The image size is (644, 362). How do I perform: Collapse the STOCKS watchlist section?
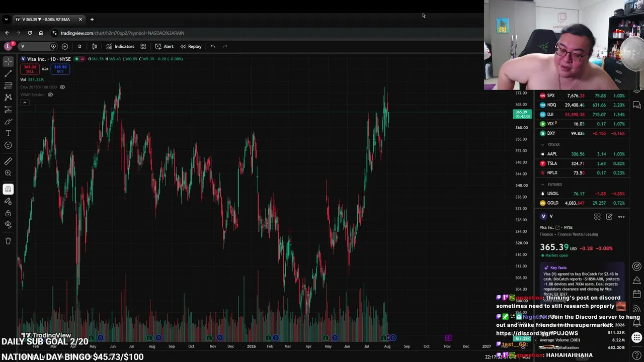click(542, 145)
